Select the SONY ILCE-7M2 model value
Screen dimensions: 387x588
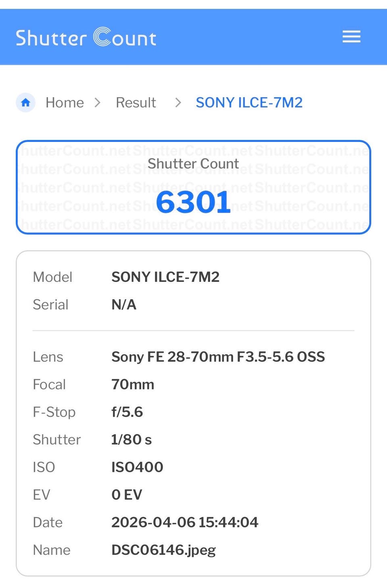pyautogui.click(x=165, y=277)
